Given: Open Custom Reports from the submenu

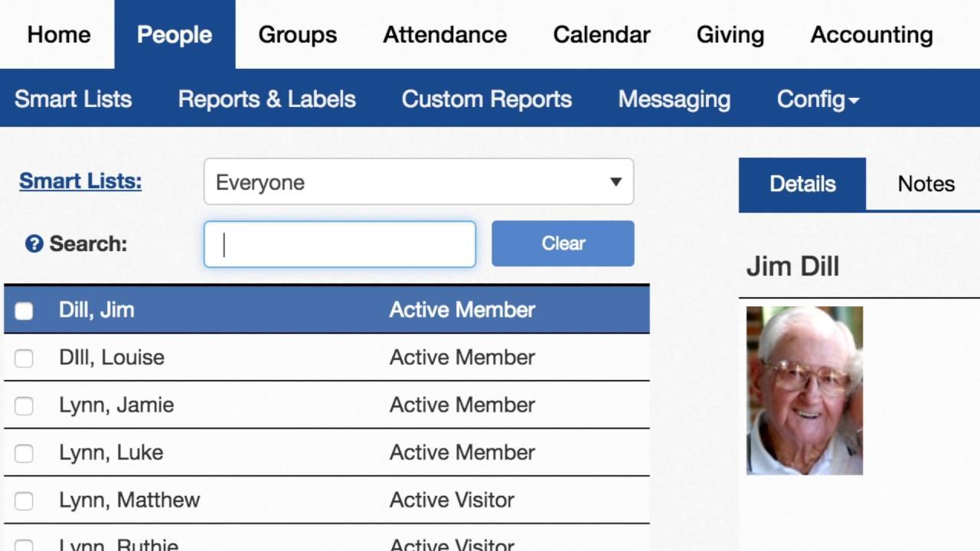Looking at the screenshot, I should [x=486, y=99].
